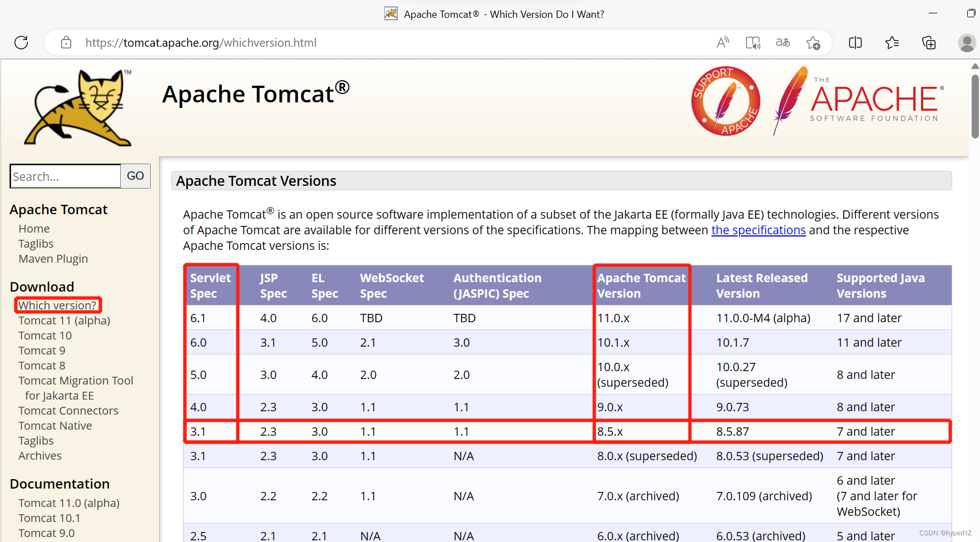Click the 'Apache Tomcat Version' column header
The width and height of the screenshot is (980, 542).
(641, 285)
